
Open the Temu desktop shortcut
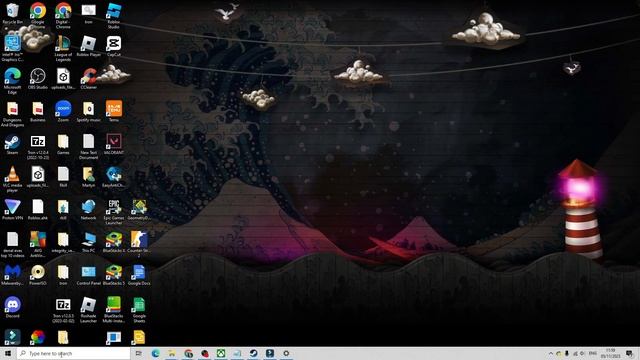click(113, 111)
